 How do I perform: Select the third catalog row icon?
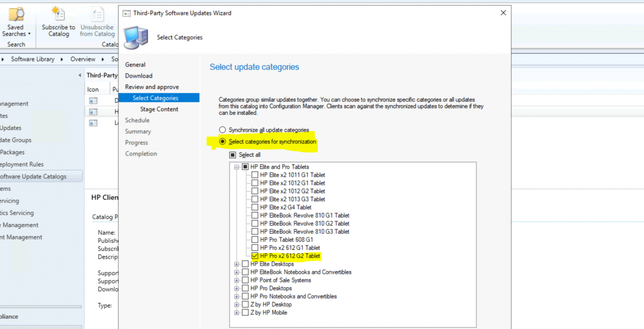tap(93, 123)
